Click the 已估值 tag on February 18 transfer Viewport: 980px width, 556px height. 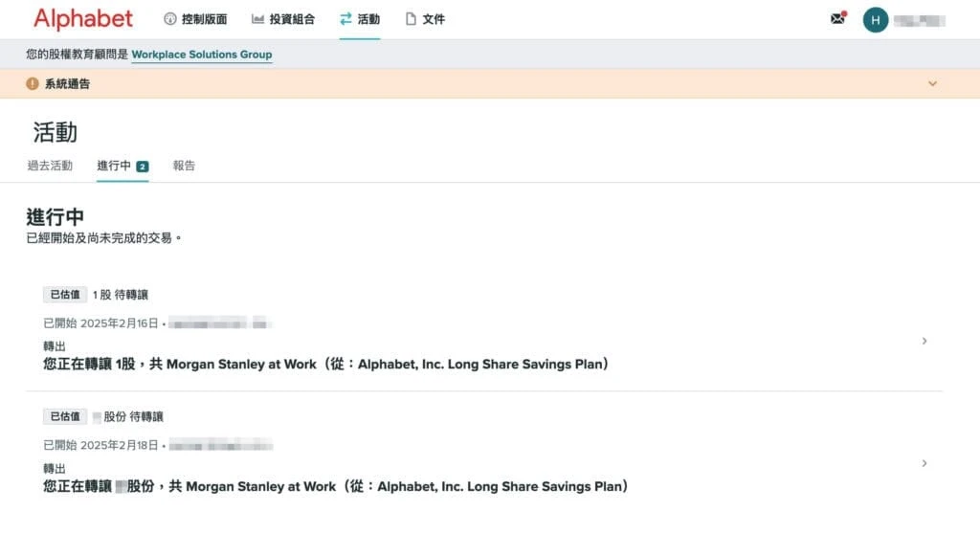pyautogui.click(x=65, y=416)
